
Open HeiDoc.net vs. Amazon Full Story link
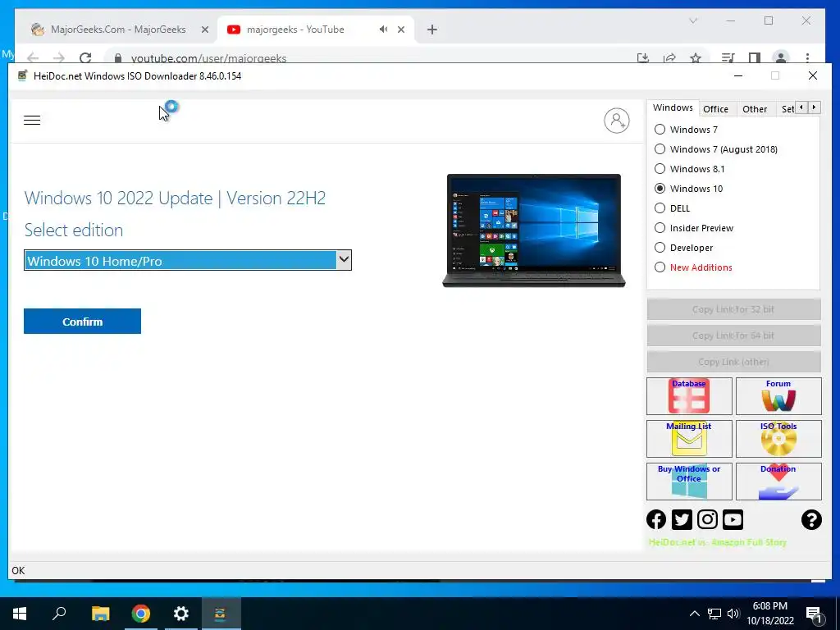click(x=717, y=542)
